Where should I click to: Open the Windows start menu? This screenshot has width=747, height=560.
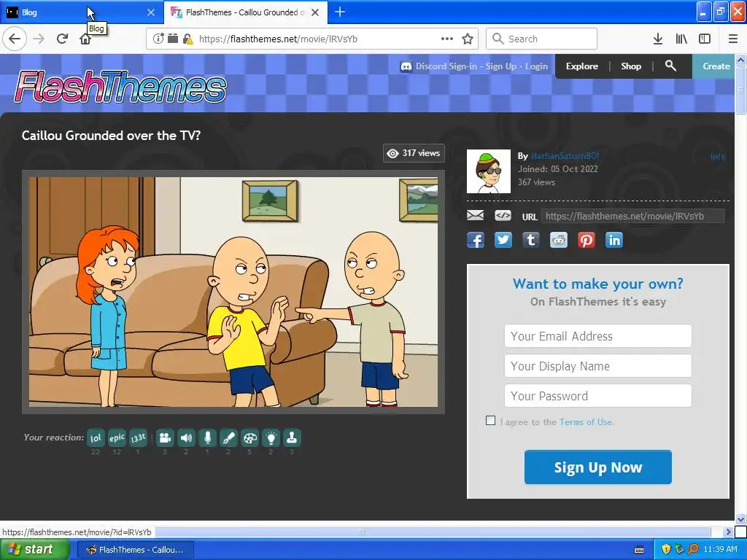35,550
